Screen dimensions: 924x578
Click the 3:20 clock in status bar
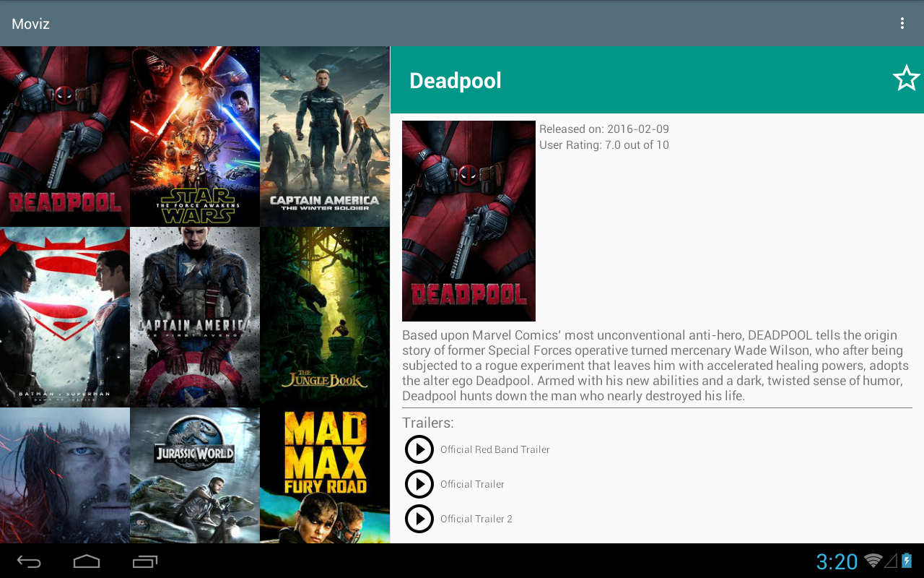pyautogui.click(x=837, y=561)
